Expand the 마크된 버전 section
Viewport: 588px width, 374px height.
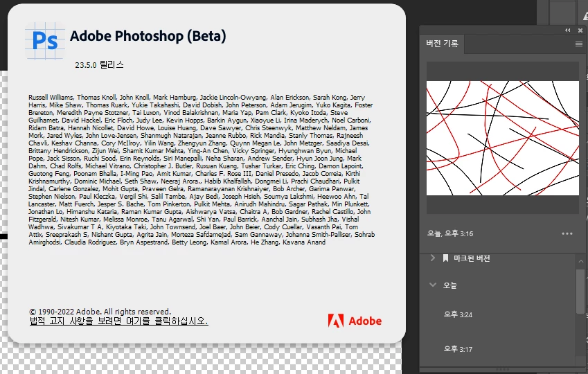coord(432,258)
